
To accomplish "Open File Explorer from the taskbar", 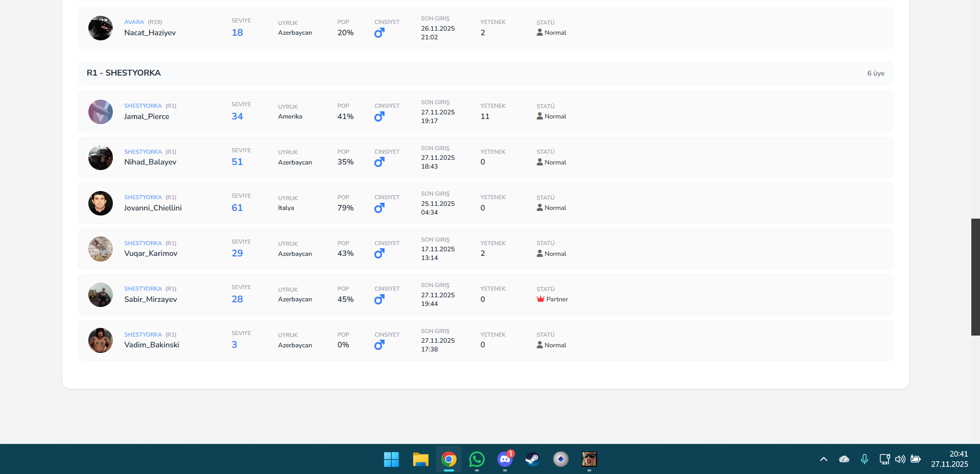I will tap(420, 459).
